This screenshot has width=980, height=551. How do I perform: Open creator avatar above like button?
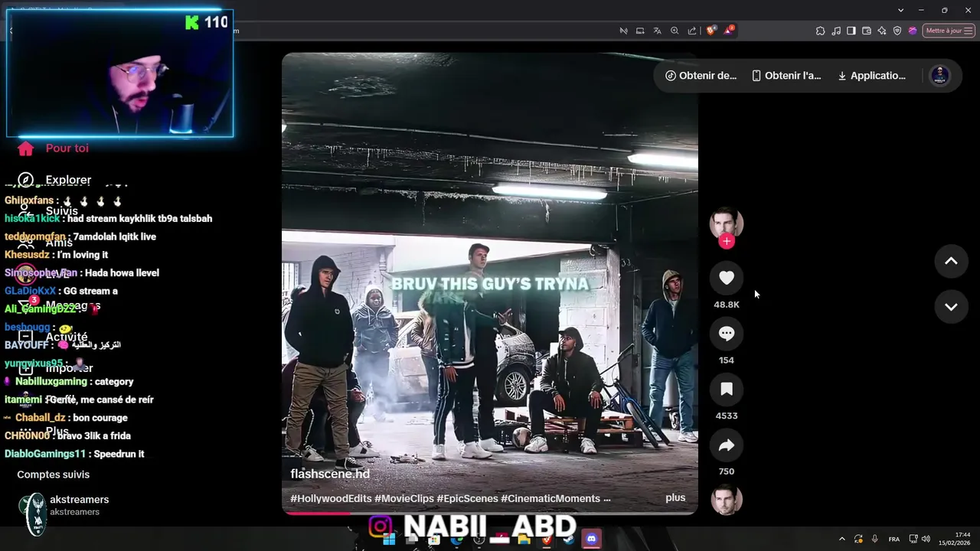[x=727, y=223]
